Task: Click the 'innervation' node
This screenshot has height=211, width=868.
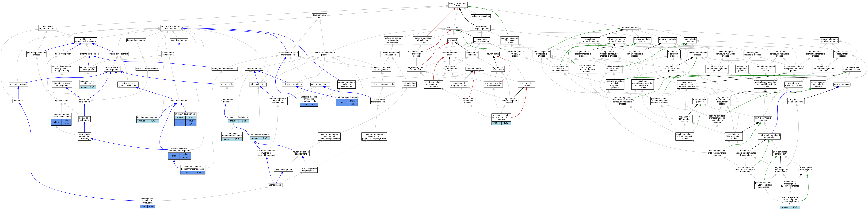Action: pyautogui.click(x=18, y=101)
